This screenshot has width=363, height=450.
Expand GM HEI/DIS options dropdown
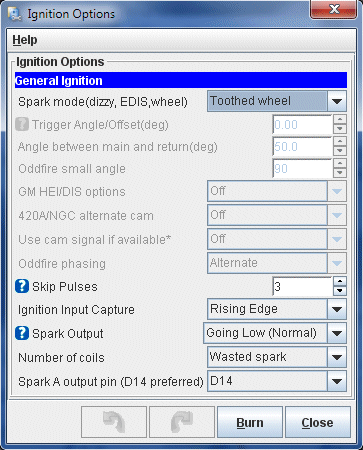tap(277, 191)
